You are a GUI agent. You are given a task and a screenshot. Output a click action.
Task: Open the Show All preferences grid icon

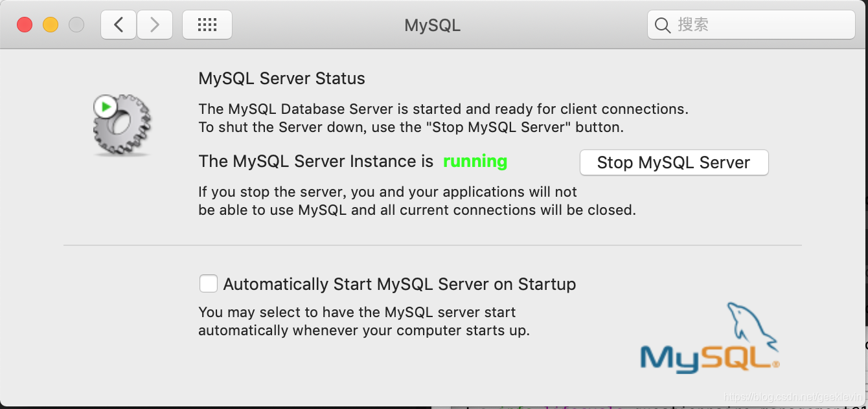point(207,24)
